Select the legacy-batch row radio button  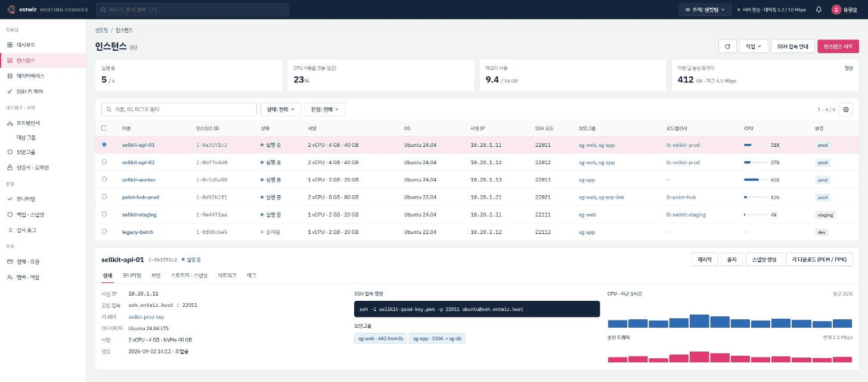[x=104, y=231]
